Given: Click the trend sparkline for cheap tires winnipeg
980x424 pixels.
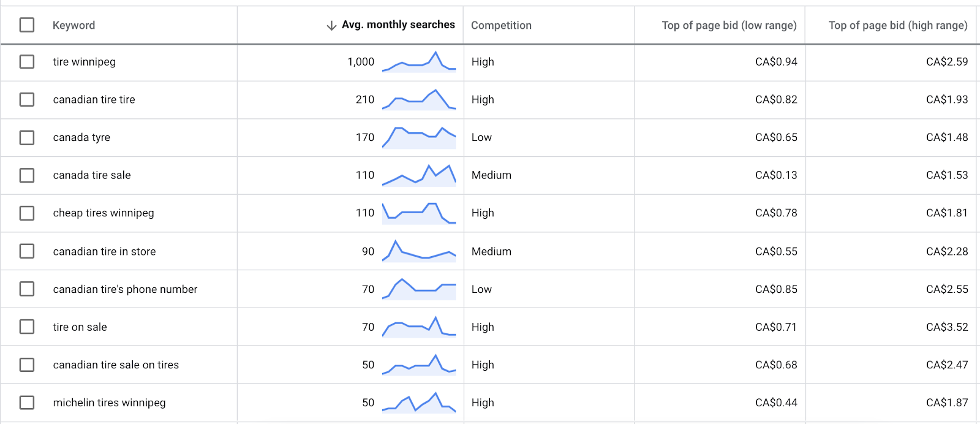Looking at the screenshot, I should [x=419, y=213].
